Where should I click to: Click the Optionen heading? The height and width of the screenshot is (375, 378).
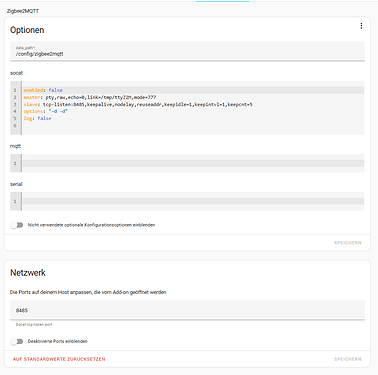click(x=27, y=30)
